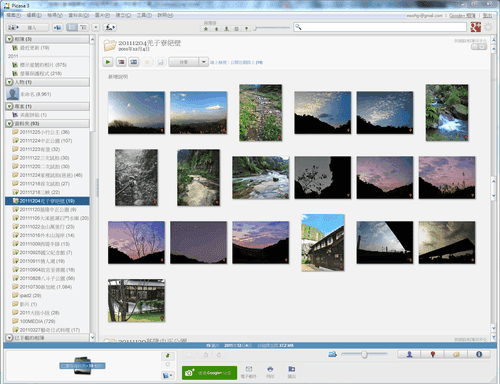Collapse the 資料夾 (93) folder section
Image resolution: width=500 pixels, height=384 pixels.
click(9, 124)
